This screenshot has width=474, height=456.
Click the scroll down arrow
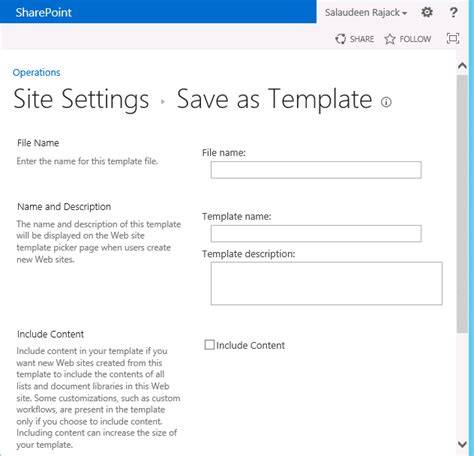[x=462, y=444]
